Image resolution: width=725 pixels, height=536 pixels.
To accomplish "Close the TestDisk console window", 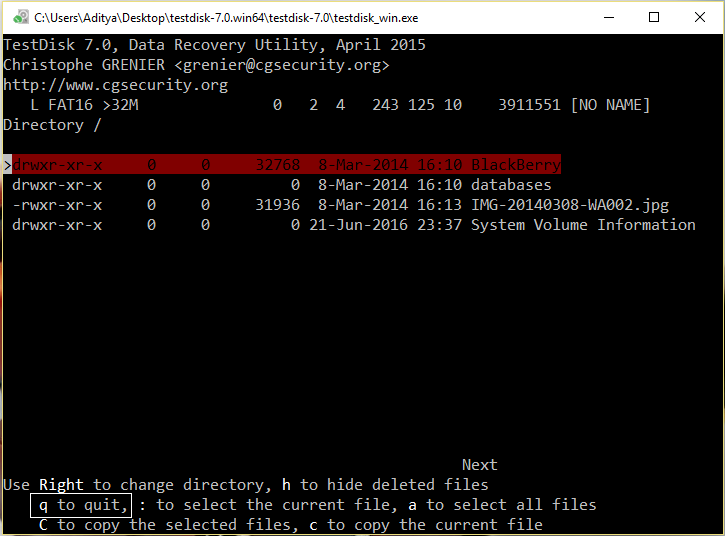I will pos(701,17).
